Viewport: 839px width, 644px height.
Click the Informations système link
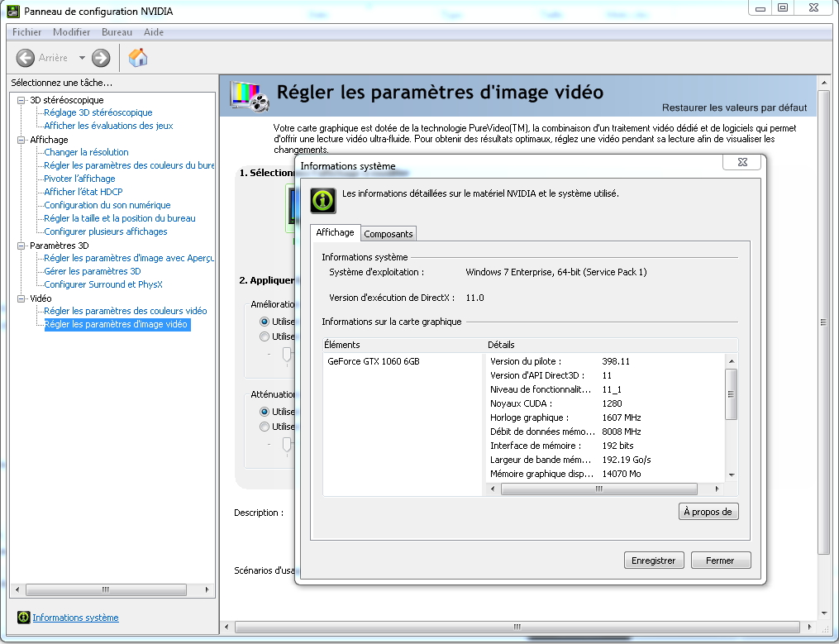click(x=75, y=618)
